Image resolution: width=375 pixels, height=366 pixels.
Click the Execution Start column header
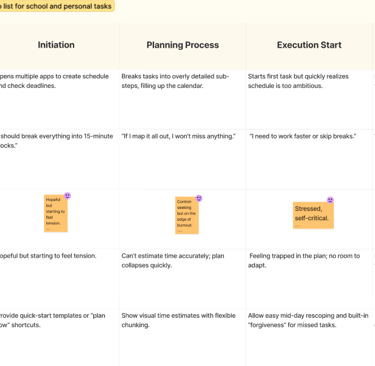click(309, 45)
